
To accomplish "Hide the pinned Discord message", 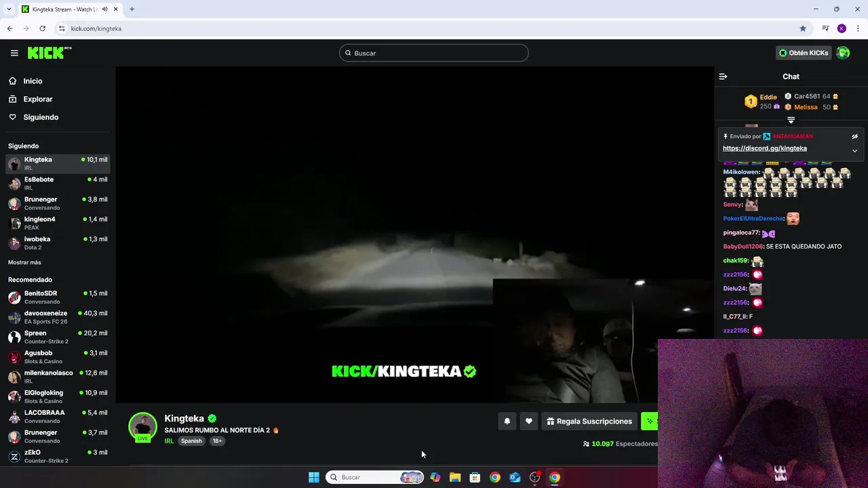I will 854,136.
